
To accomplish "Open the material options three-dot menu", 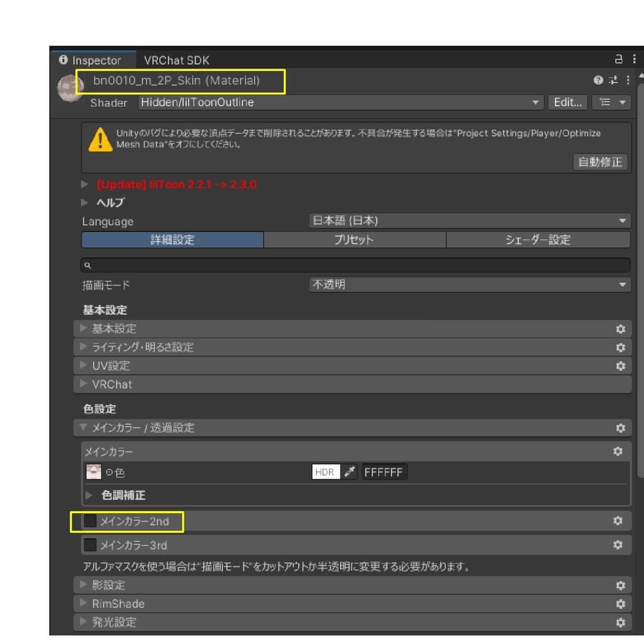I will pyautogui.click(x=627, y=80).
